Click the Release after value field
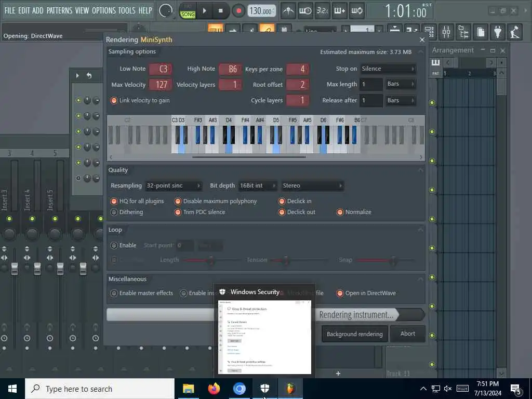The image size is (532, 399). 371,100
